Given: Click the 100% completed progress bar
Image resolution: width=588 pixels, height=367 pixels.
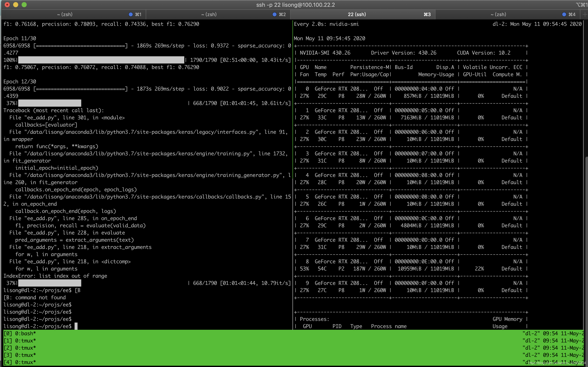Looking at the screenshot, I should tap(101, 60).
